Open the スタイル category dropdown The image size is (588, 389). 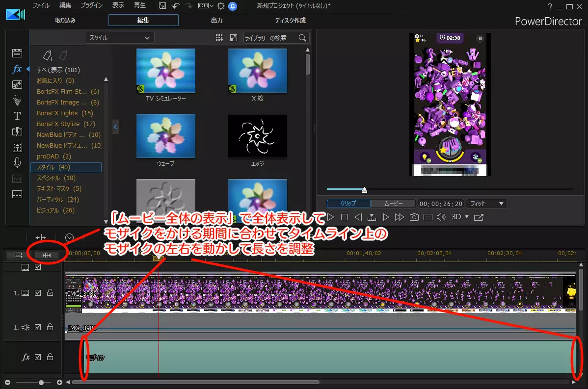(x=120, y=38)
